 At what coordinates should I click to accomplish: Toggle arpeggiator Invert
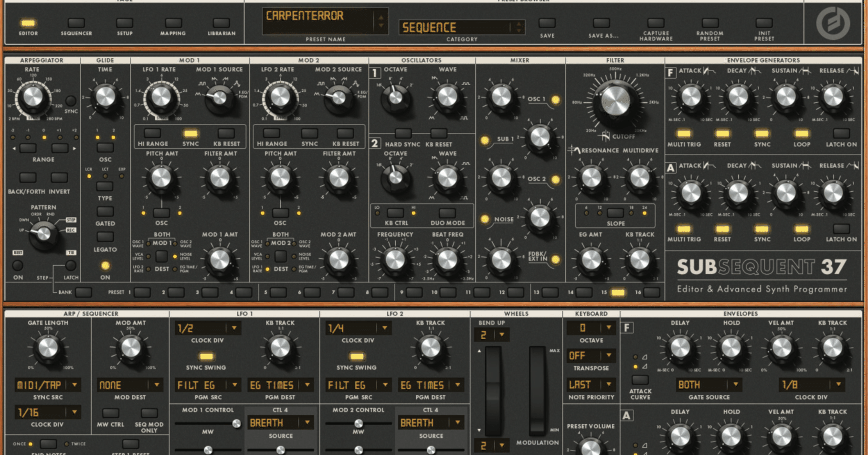(59, 178)
